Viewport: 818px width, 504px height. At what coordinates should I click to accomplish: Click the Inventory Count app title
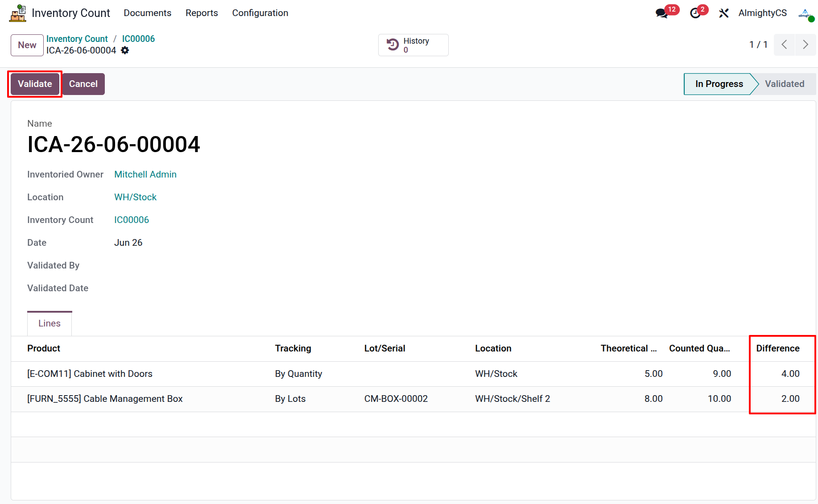(x=71, y=13)
